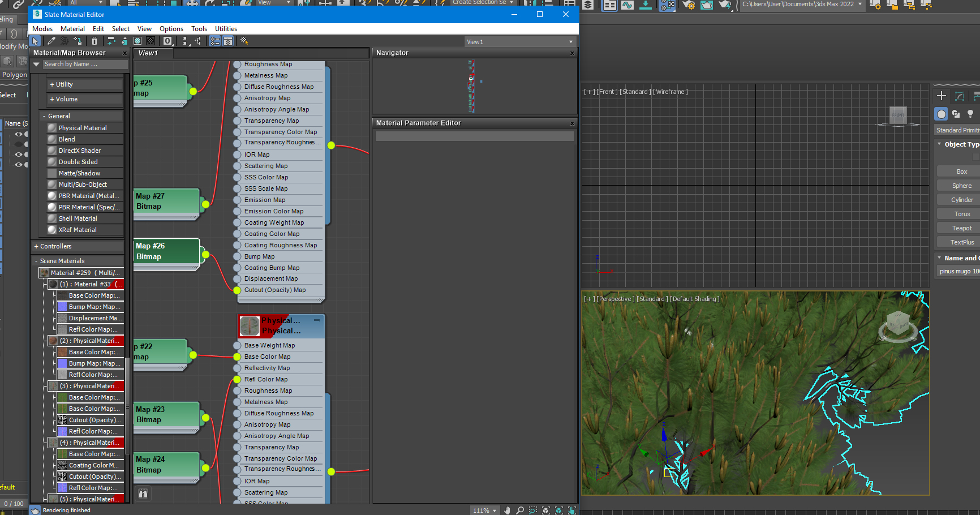
Task: Open the Options menu
Action: click(171, 29)
